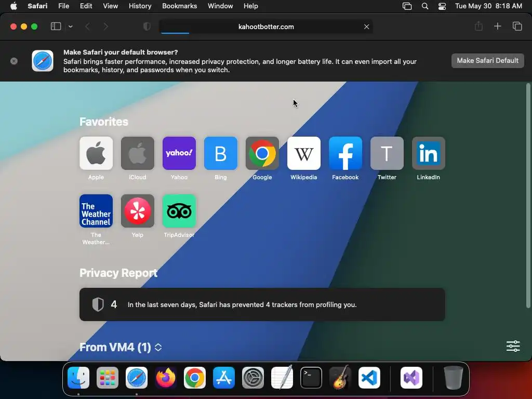Open the Google favorite
Image resolution: width=532 pixels, height=399 pixels.
[x=262, y=153]
